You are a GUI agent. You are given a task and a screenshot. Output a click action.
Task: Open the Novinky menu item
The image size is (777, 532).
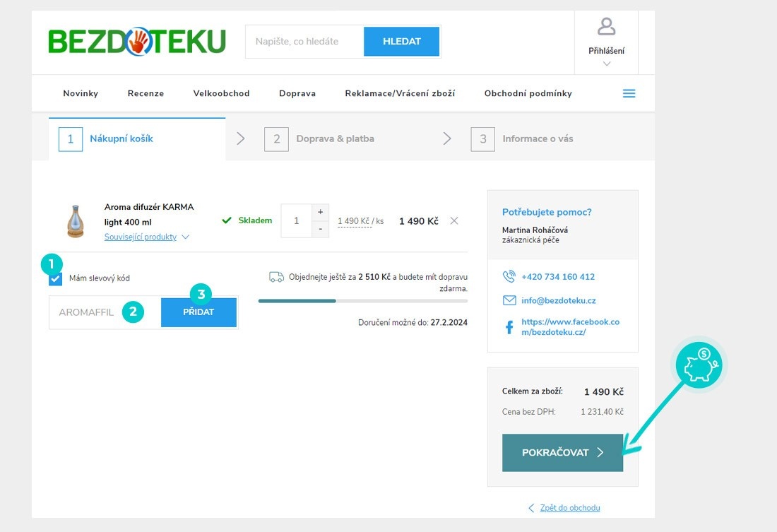(x=81, y=93)
